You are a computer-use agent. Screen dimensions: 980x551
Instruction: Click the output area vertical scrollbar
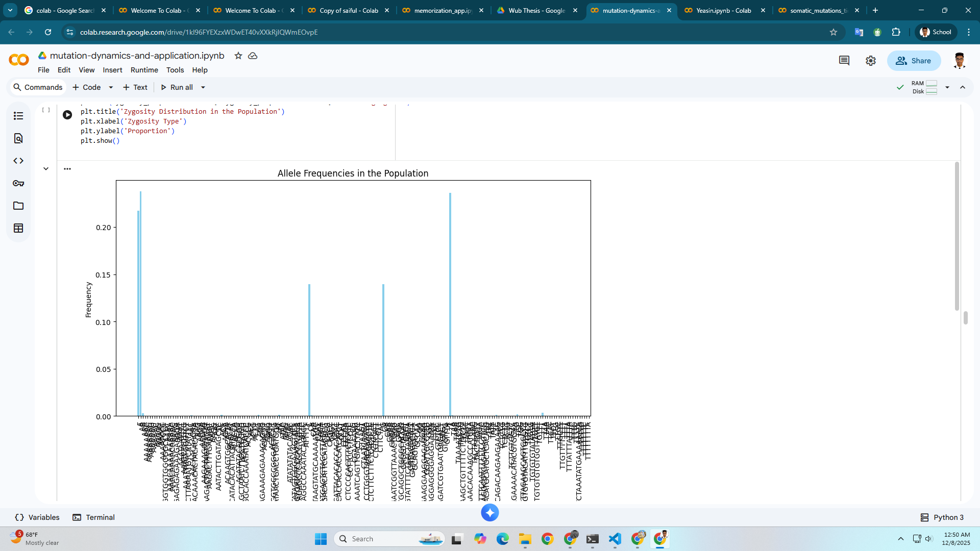pos(957,235)
